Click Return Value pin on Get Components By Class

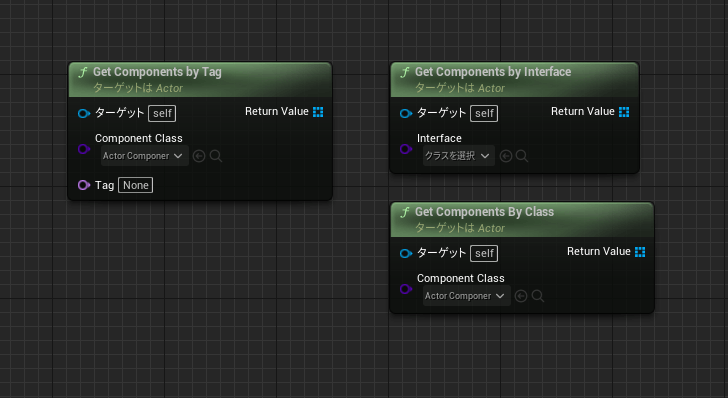pyautogui.click(x=640, y=252)
